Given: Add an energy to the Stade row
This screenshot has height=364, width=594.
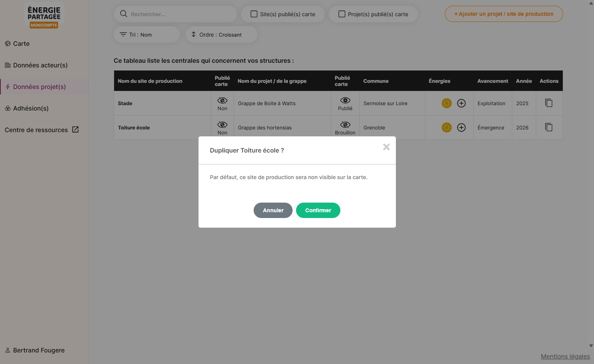Looking at the screenshot, I should (x=461, y=103).
